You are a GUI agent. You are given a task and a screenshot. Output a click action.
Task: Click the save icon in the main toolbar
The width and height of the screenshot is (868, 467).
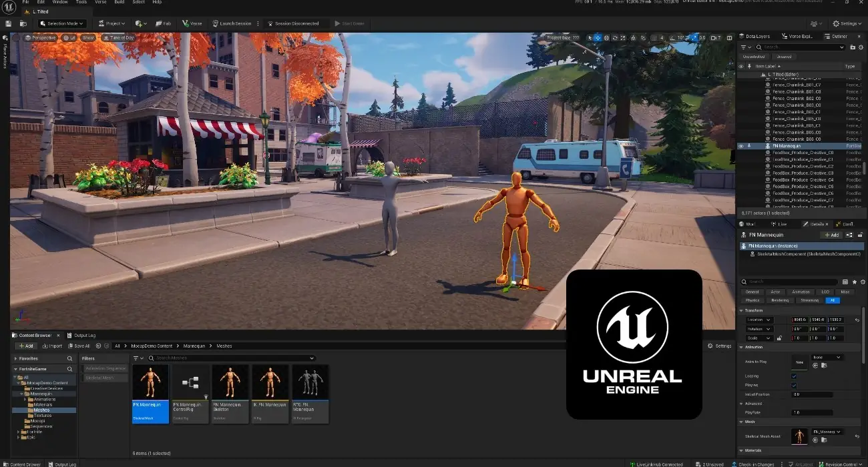(x=8, y=23)
